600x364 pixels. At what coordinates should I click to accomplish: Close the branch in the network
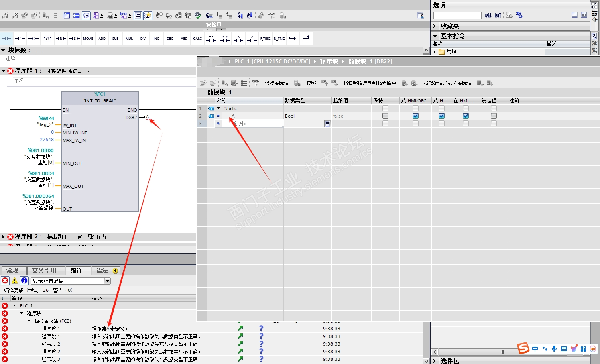point(306,38)
